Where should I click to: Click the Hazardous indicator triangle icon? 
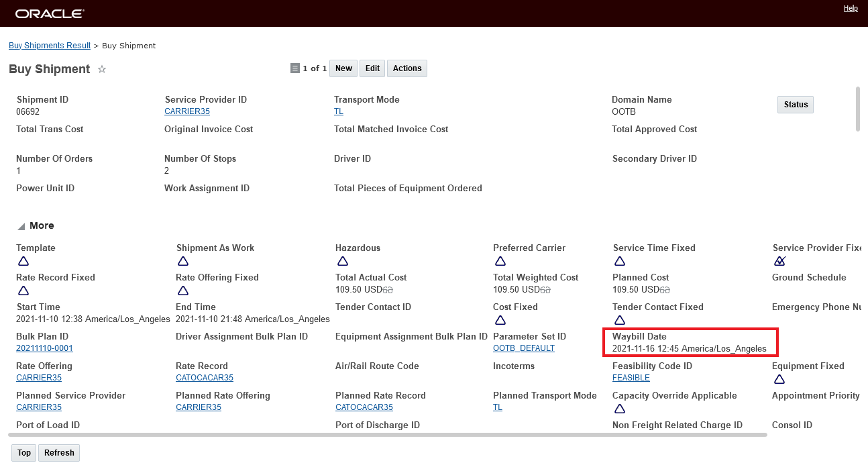tap(342, 261)
